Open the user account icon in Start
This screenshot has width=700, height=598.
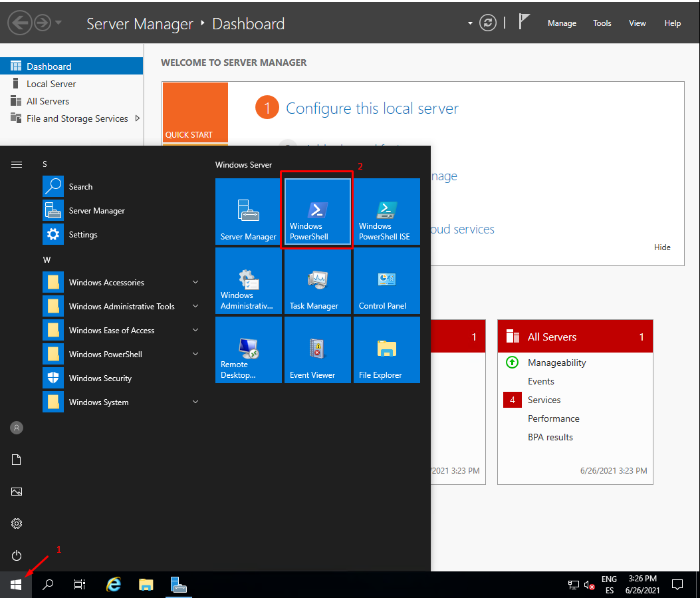pos(17,428)
